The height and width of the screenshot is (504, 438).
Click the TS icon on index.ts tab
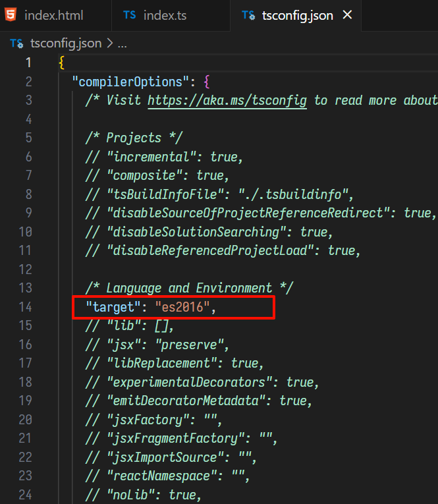click(x=130, y=15)
